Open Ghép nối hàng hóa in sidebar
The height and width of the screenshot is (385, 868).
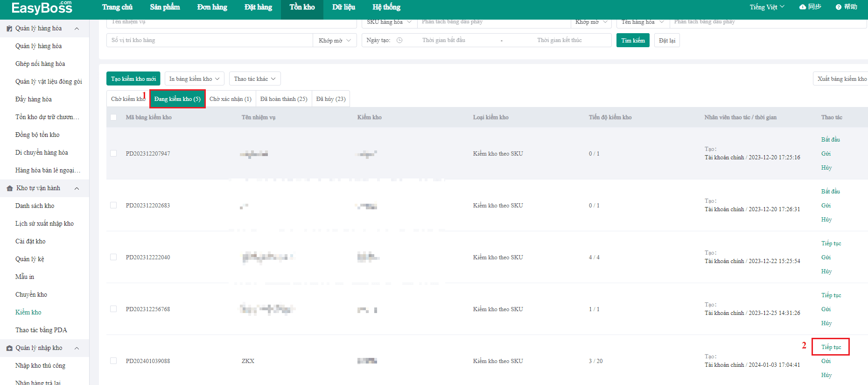[x=40, y=64]
